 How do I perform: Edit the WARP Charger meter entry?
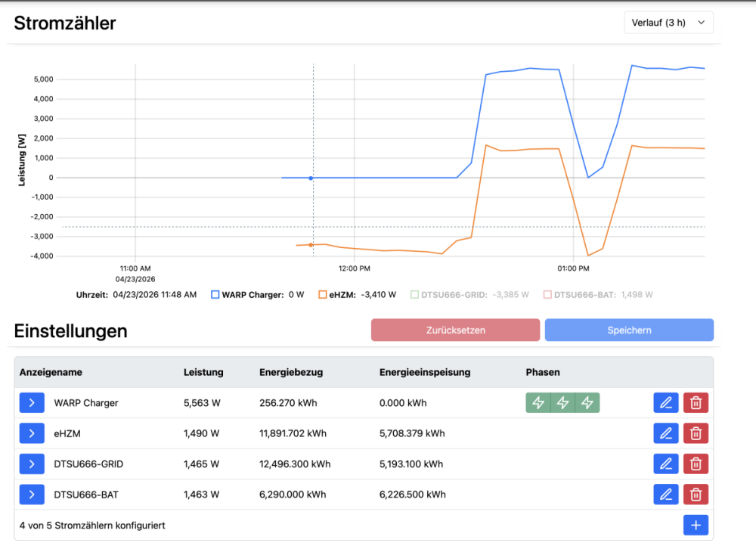[x=665, y=403]
